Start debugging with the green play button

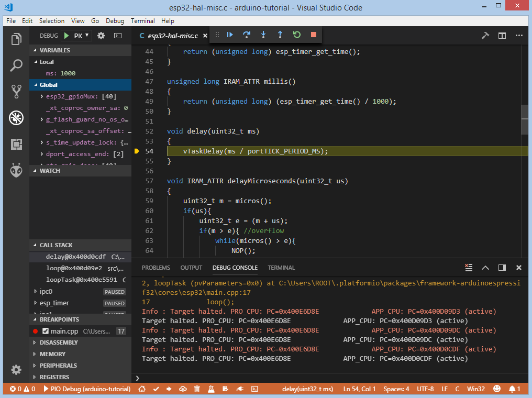(66, 36)
